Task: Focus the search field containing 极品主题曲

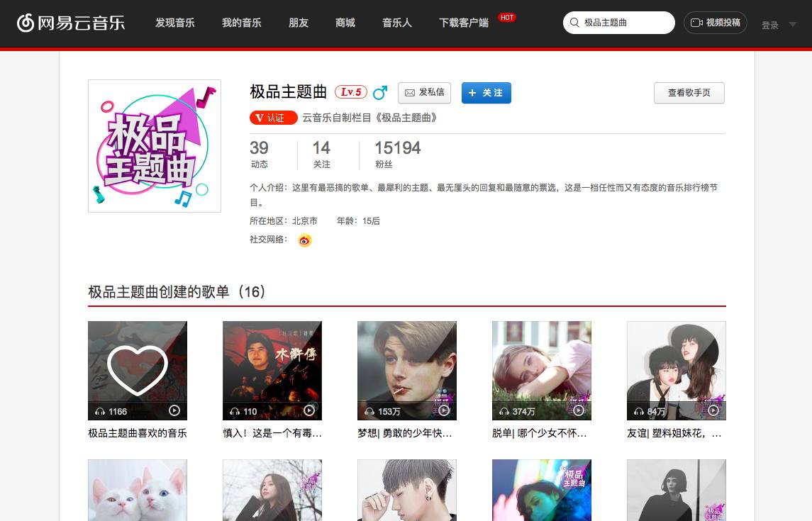Action: point(619,23)
